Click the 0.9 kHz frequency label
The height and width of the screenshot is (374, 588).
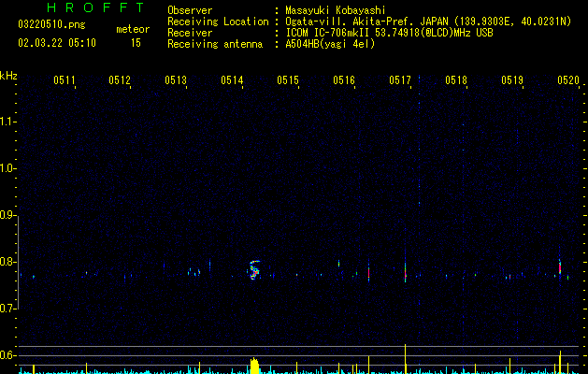[8, 215]
